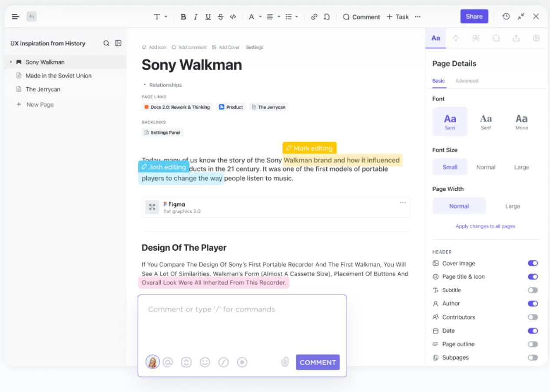Toggle italic formatting
Image resolution: width=550 pixels, height=392 pixels.
coord(196,17)
